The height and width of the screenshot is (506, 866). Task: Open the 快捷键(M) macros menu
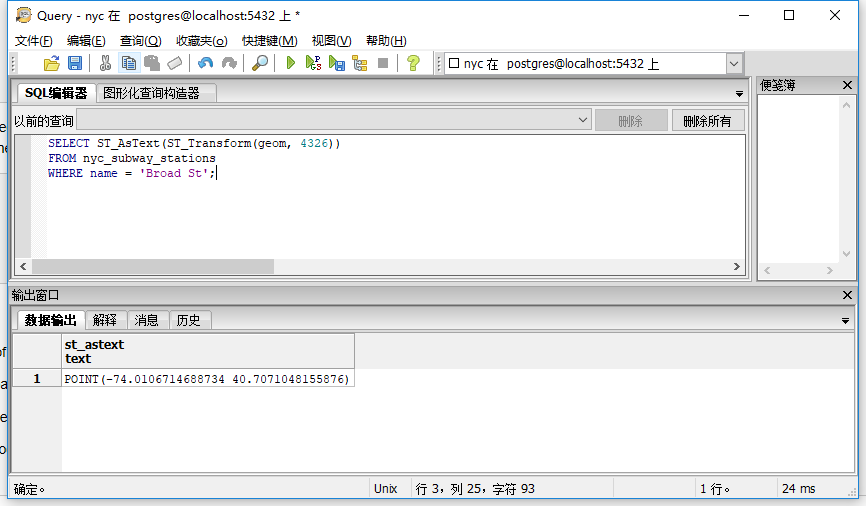tap(270, 41)
